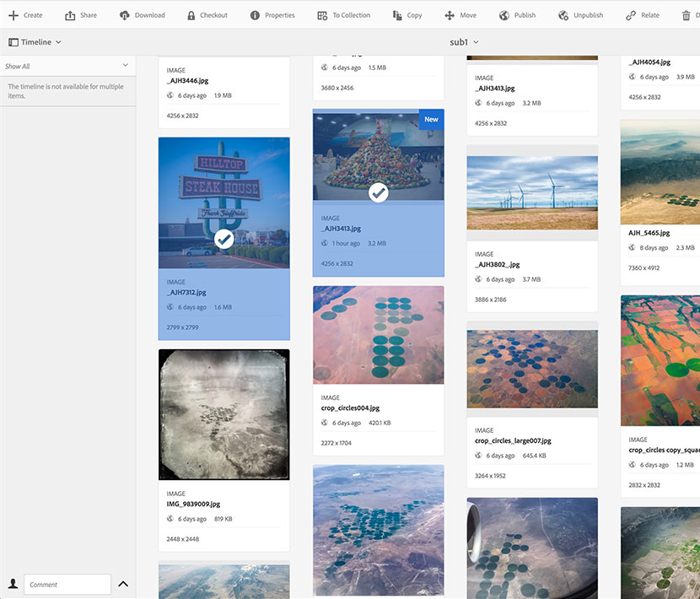Click the Move arrows icon
This screenshot has height=599, width=700.
click(x=450, y=15)
